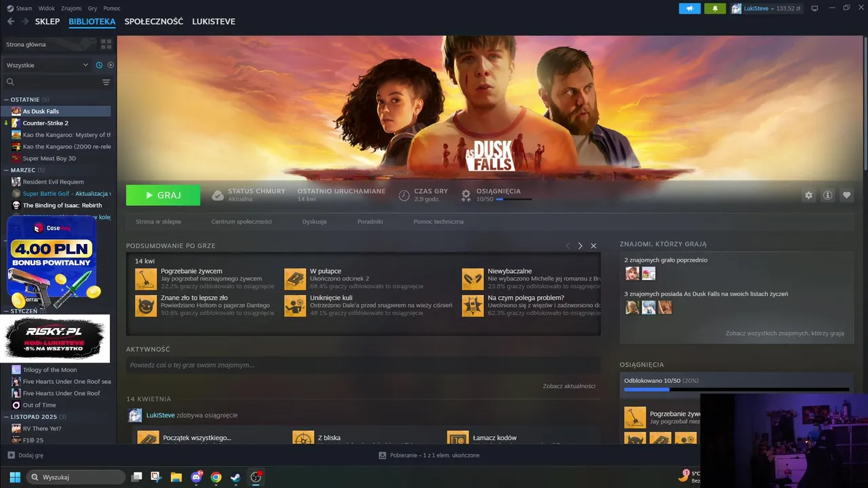Open the Widok menu
The width and height of the screenshot is (868, 488).
(x=47, y=8)
